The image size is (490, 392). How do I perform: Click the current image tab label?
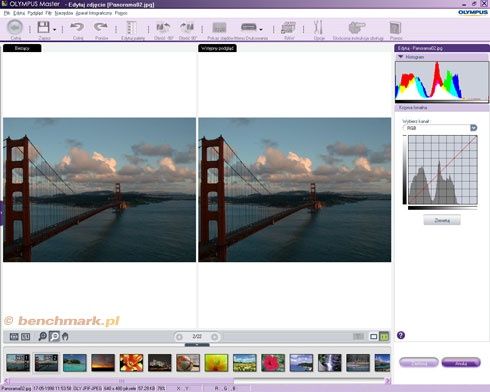point(22,48)
